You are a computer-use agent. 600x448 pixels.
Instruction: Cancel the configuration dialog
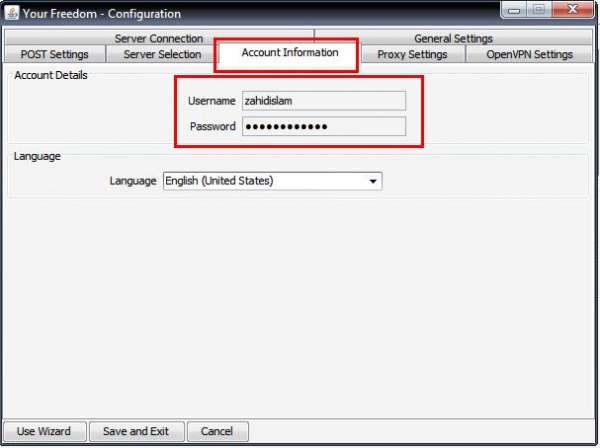coord(217,431)
